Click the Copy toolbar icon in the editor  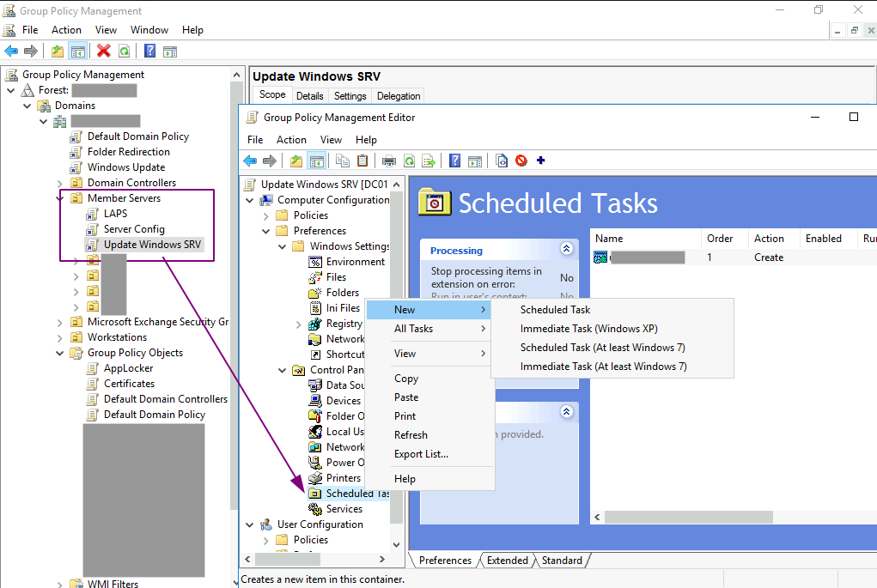[x=344, y=161]
